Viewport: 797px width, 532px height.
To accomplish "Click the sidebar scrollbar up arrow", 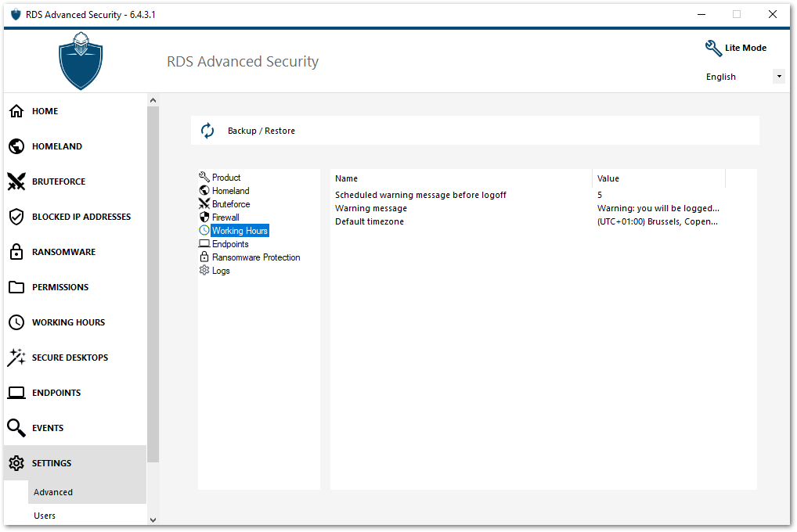I will [153, 101].
